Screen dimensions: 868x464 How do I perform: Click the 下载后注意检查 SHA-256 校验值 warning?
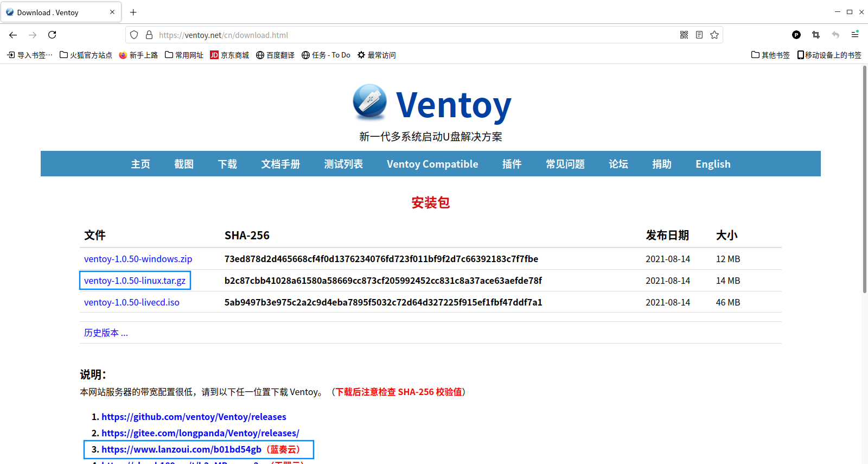pos(399,392)
